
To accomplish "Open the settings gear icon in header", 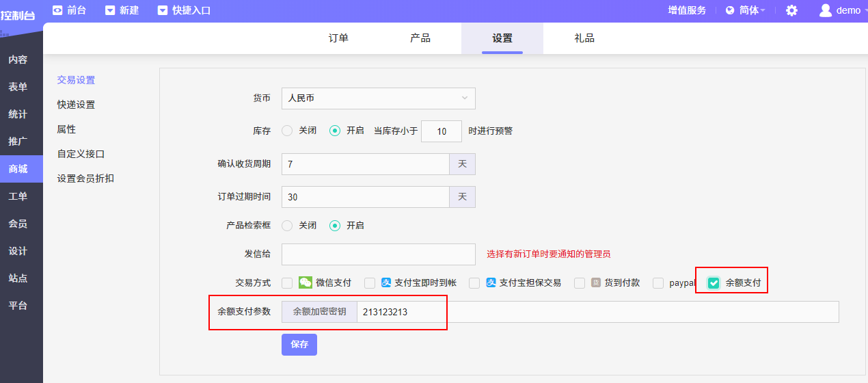I will point(791,10).
